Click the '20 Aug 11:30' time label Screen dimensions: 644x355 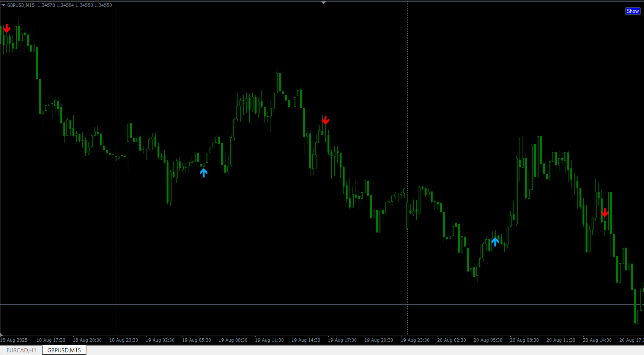561,340
